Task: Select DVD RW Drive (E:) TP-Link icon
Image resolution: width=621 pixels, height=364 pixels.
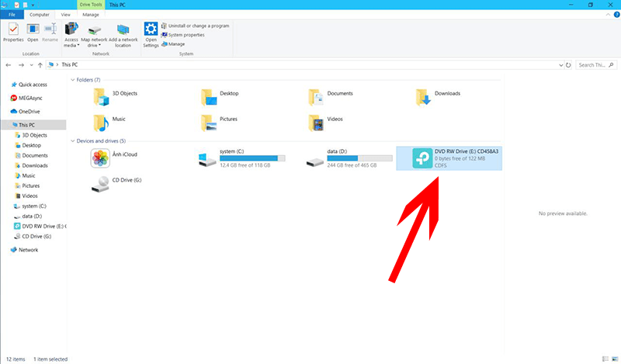Action: click(422, 158)
